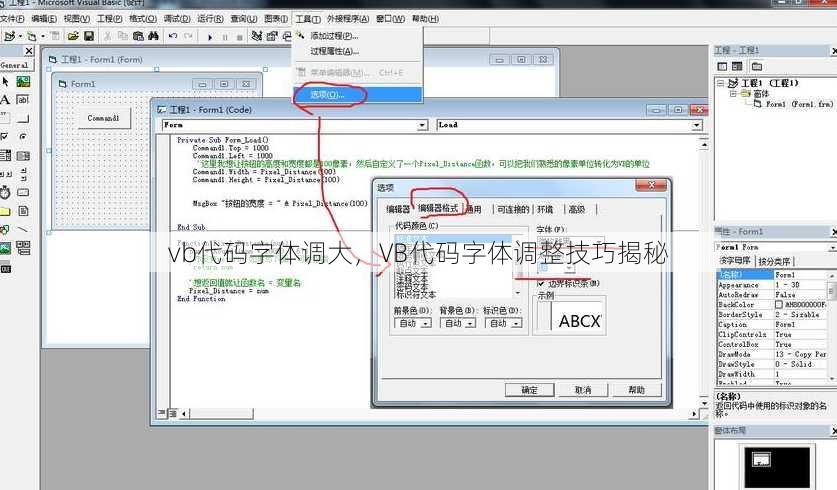Image resolution: width=837 pixels, height=490 pixels.
Task: Click the Save Project toolbar icon
Action: point(89,36)
